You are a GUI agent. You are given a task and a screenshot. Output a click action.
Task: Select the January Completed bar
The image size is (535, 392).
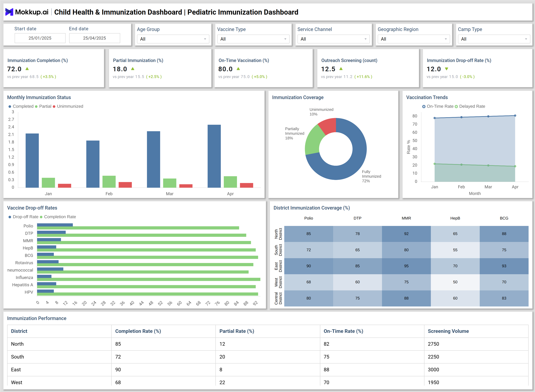[32, 160]
